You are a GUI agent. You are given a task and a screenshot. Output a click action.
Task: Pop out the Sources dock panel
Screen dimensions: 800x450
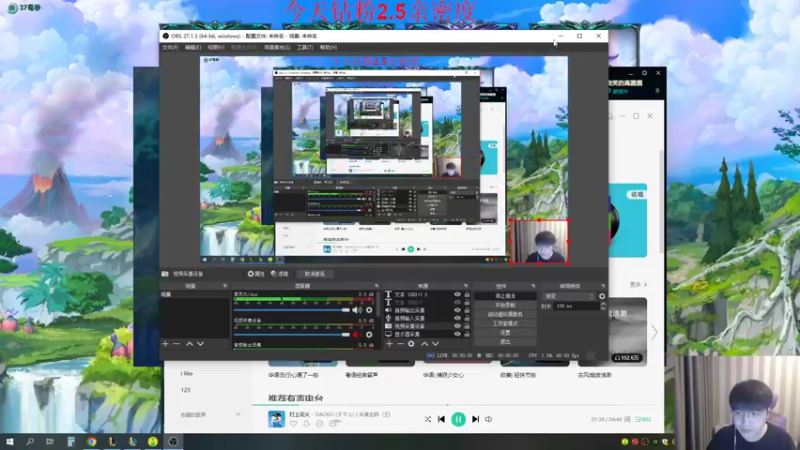pos(466,286)
